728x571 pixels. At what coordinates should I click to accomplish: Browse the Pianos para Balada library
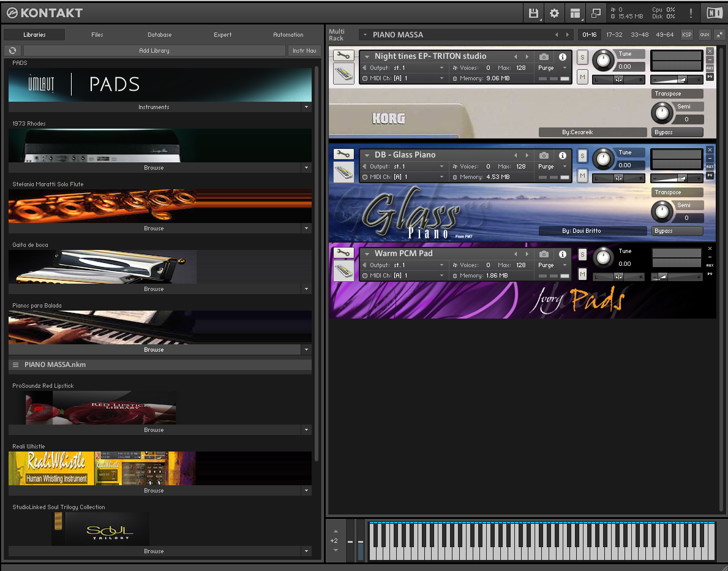tap(155, 350)
